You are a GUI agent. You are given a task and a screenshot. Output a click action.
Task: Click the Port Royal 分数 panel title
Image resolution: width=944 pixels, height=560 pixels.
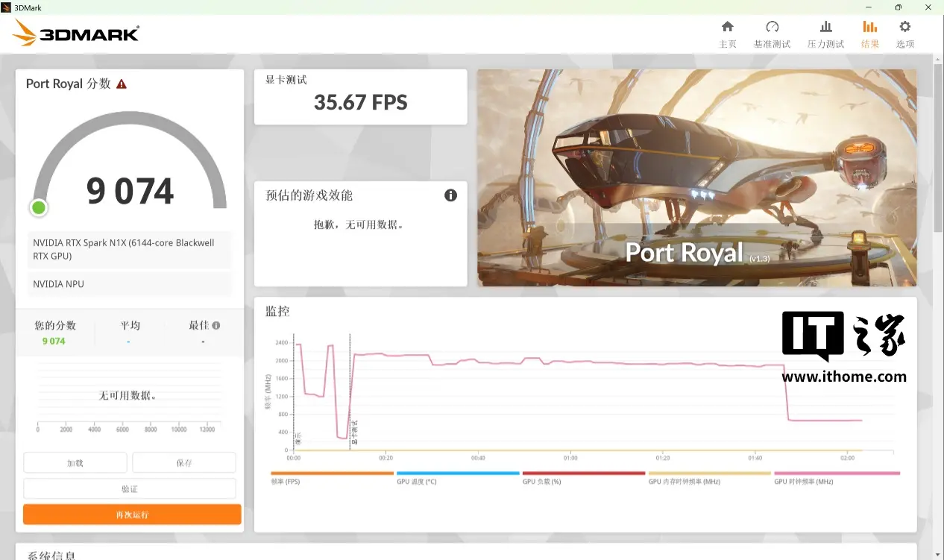click(69, 84)
